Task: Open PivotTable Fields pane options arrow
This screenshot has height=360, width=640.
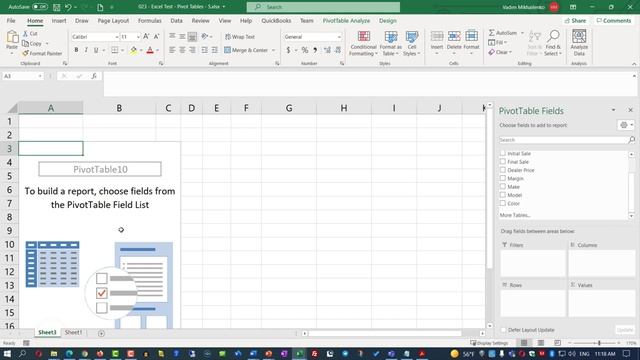Action: pos(613,110)
